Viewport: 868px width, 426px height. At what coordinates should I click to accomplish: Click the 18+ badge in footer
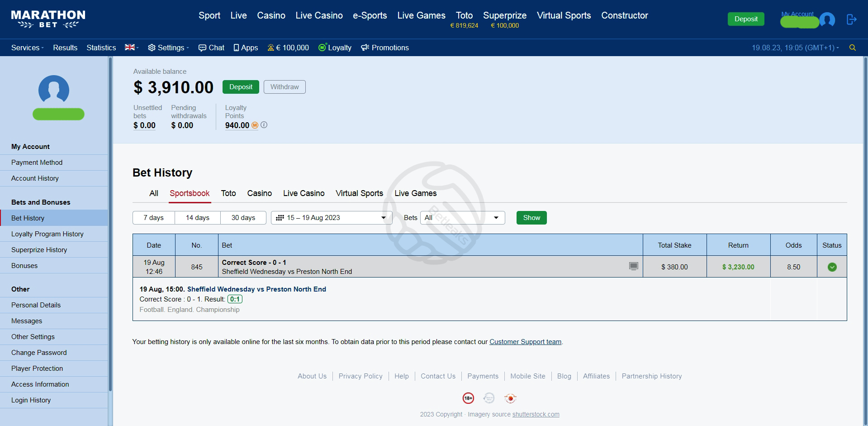point(468,398)
